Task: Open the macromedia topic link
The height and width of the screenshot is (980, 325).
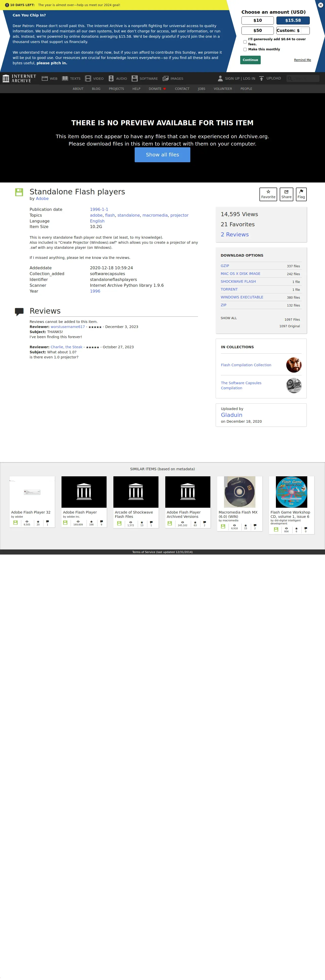Action: click(155, 215)
